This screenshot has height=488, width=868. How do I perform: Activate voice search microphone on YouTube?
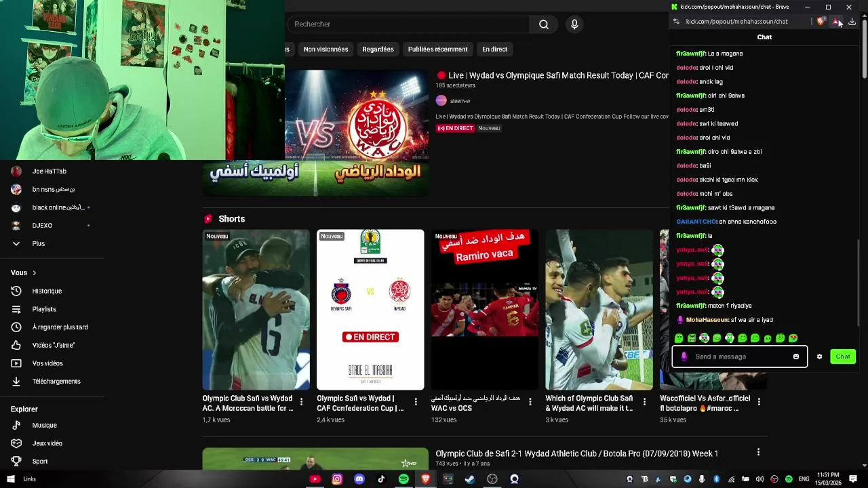point(574,24)
